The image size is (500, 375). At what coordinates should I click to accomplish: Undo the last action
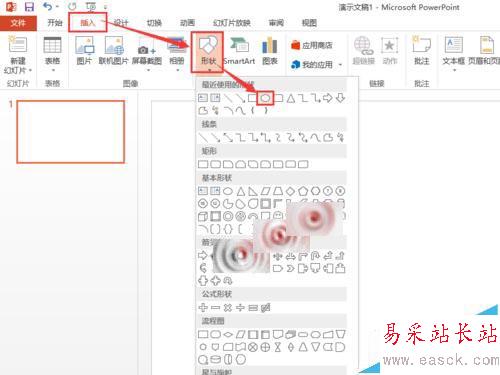pyautogui.click(x=48, y=7)
